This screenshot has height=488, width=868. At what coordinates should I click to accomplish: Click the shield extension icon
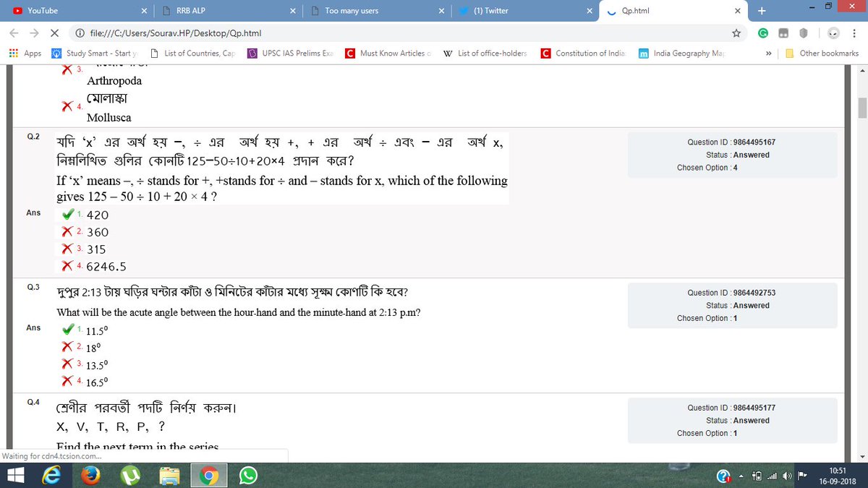coord(804,33)
